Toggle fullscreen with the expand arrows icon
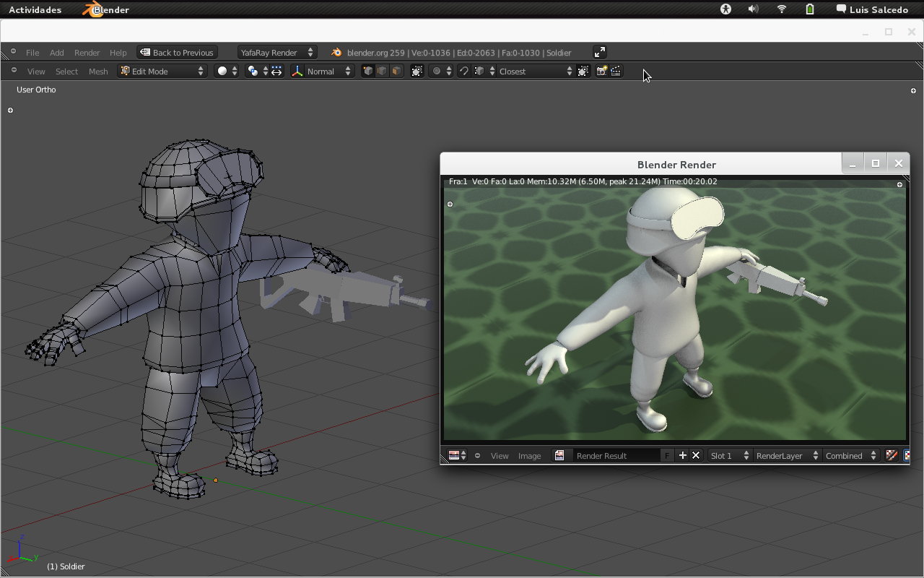924x578 pixels. 600,52
